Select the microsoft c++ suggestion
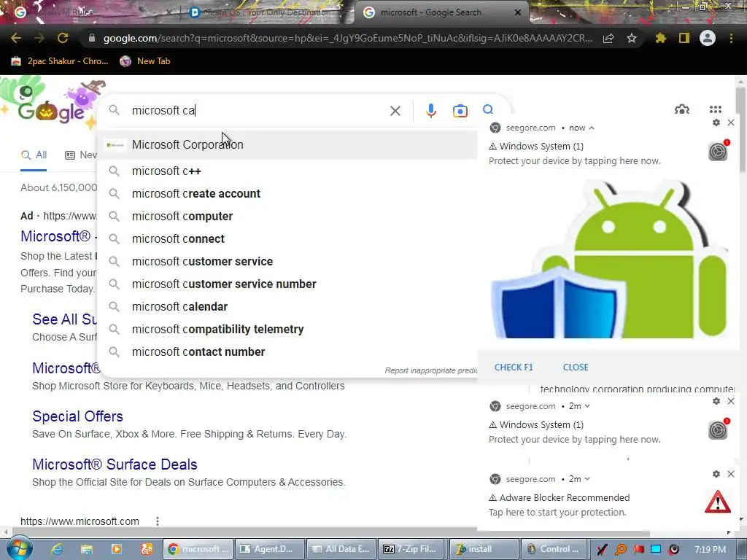 (x=287, y=171)
